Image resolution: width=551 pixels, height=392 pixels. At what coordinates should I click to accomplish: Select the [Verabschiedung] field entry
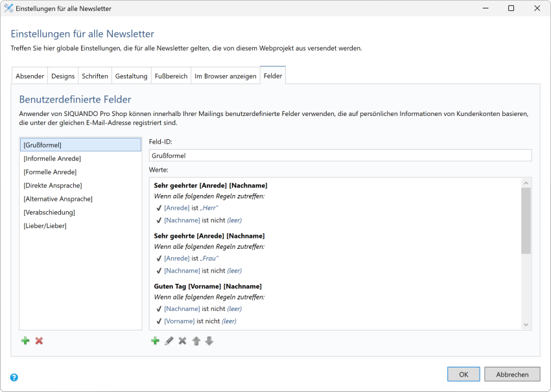coord(49,213)
